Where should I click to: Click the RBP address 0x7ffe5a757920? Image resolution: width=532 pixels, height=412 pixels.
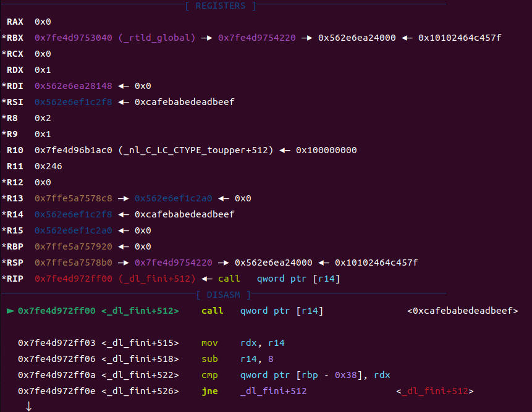(74, 246)
